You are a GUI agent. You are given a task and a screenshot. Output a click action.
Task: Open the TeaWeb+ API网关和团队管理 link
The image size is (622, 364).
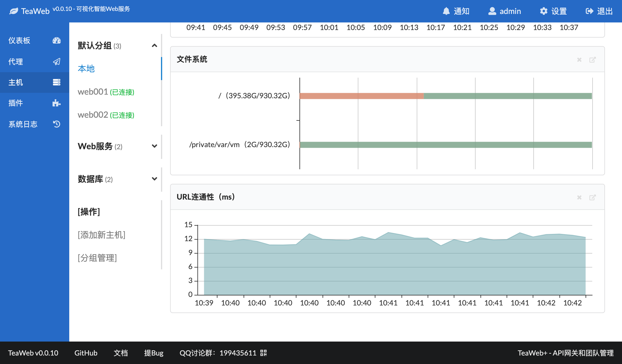566,353
